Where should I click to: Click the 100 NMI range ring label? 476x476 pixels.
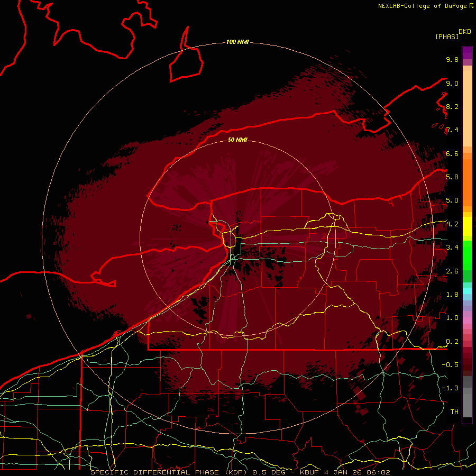tap(237, 42)
